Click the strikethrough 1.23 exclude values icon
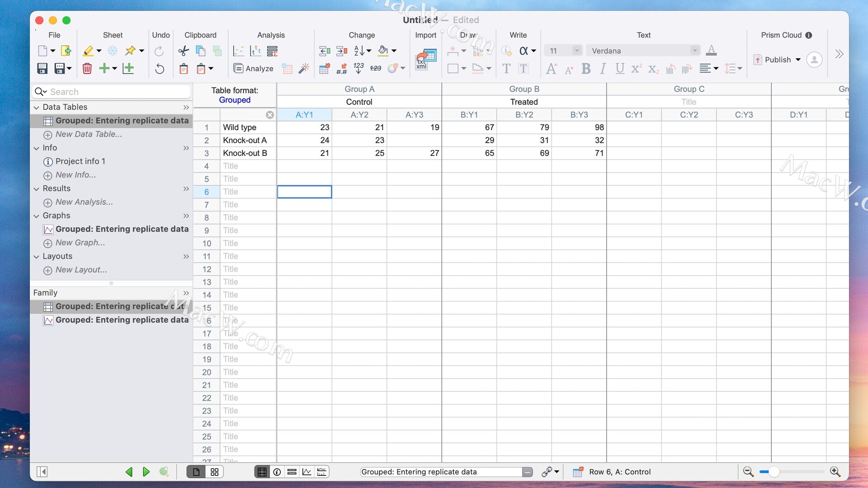The height and width of the screenshot is (488, 868). 376,69
